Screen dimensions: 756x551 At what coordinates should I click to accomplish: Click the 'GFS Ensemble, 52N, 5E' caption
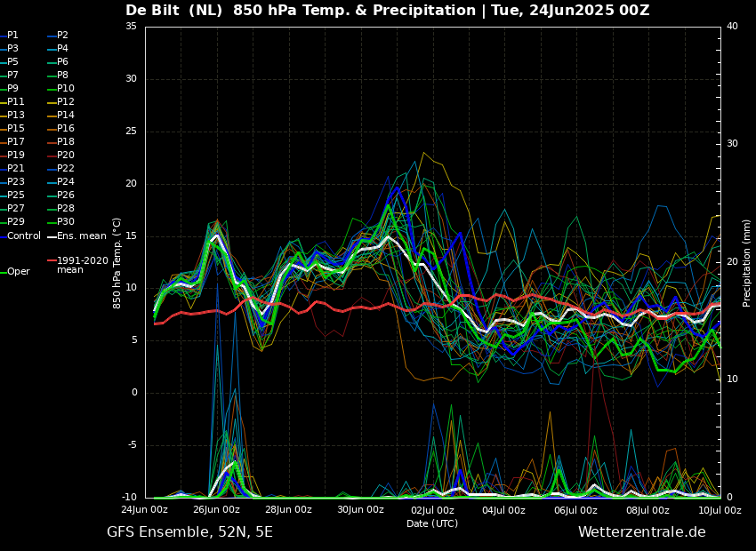(x=189, y=532)
